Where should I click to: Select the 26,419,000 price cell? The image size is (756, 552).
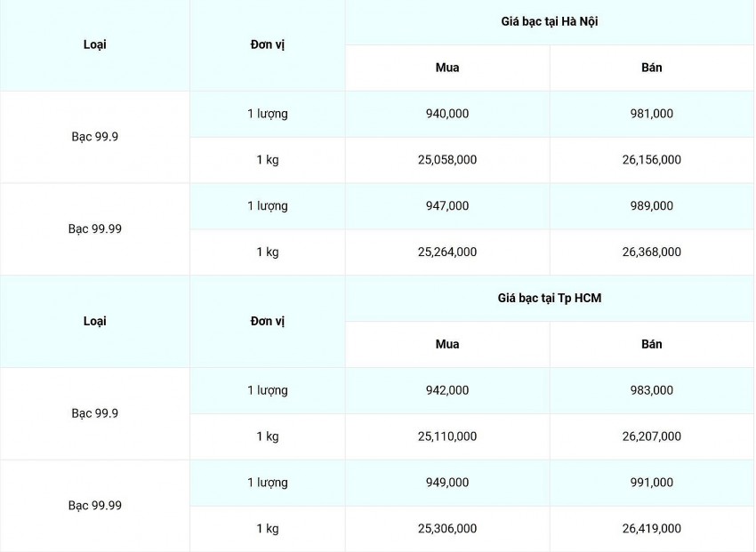[652, 529]
